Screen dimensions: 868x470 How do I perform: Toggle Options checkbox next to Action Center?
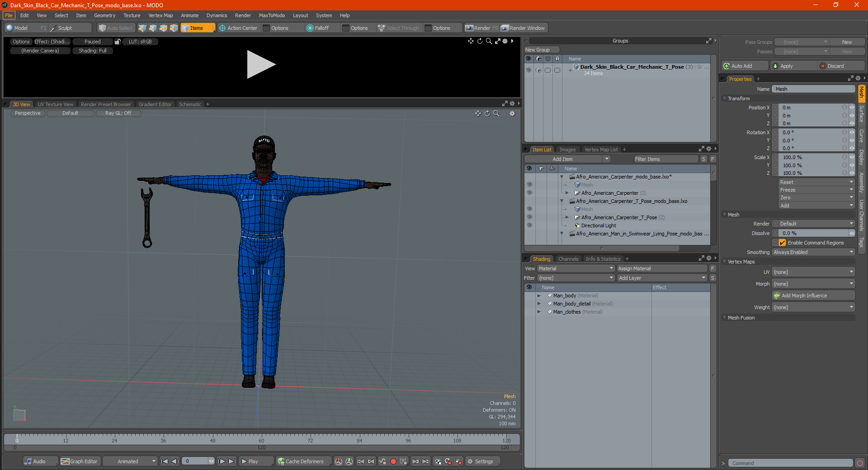[x=266, y=28]
